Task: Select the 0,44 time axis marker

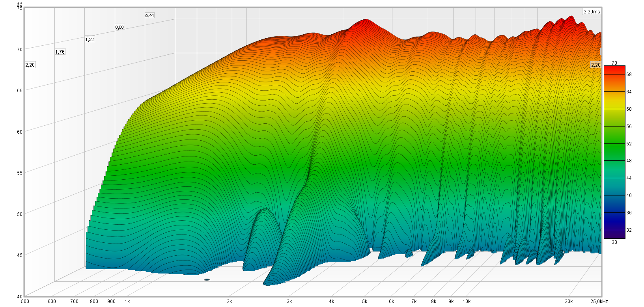Action: tap(149, 15)
